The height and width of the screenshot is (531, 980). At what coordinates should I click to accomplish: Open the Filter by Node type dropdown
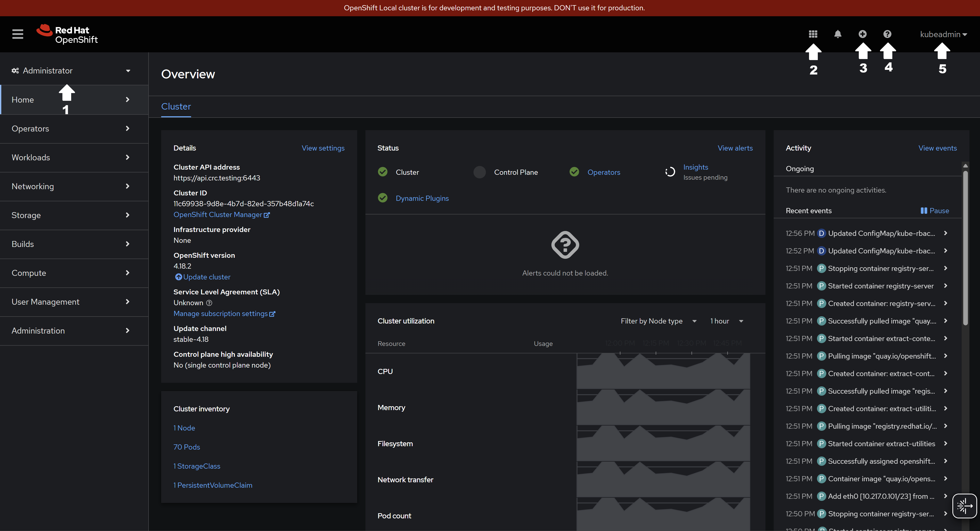[658, 321]
